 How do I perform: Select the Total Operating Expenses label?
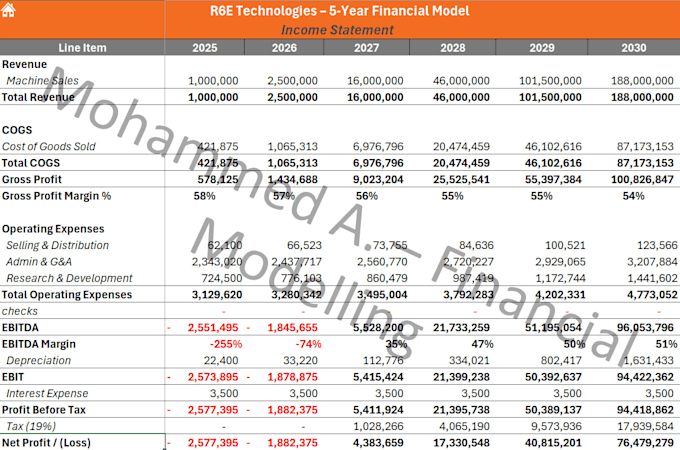(x=67, y=295)
